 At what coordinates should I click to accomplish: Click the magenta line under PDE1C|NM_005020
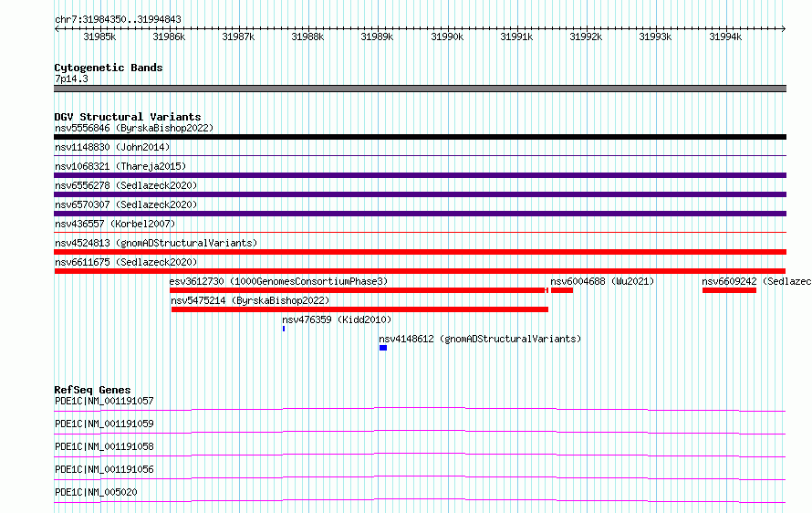click(420, 500)
